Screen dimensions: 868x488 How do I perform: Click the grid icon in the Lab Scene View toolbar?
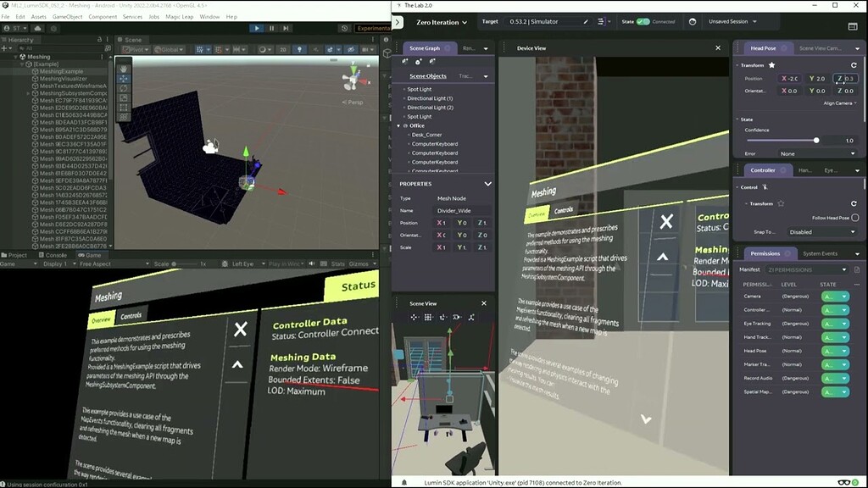[x=428, y=316]
